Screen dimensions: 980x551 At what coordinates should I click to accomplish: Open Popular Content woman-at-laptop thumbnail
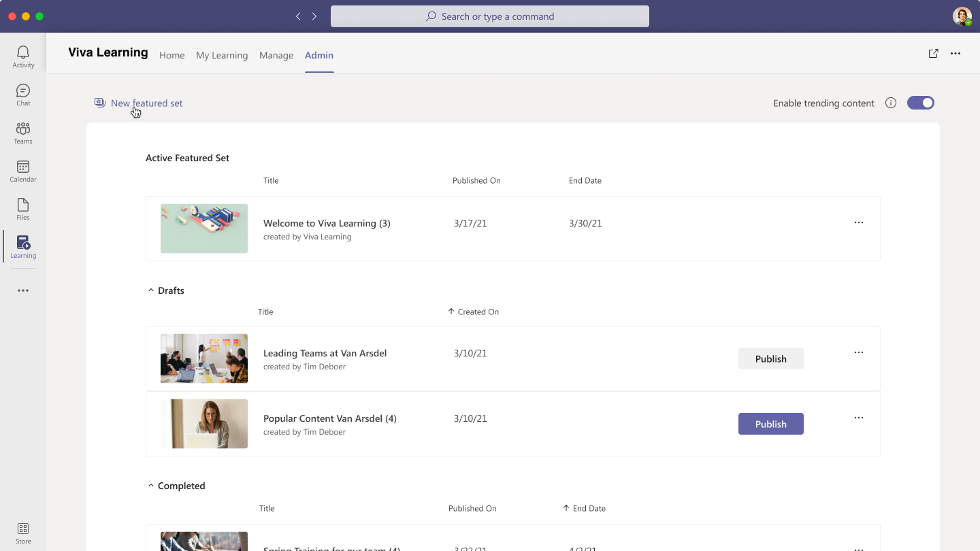coord(204,424)
